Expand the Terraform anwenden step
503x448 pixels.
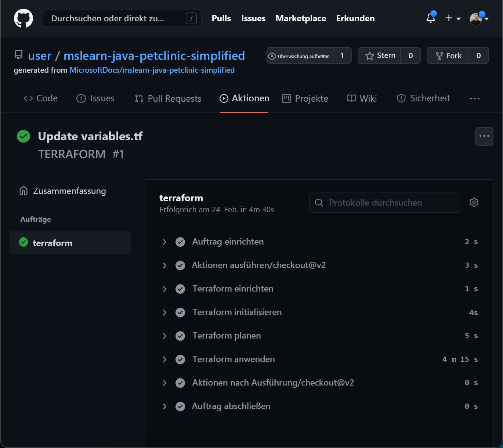coord(164,360)
